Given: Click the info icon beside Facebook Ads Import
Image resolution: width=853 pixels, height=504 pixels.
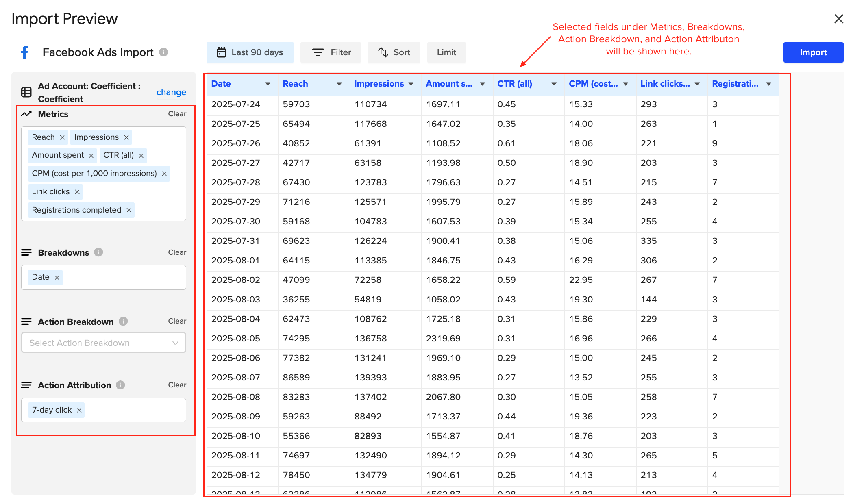Looking at the screenshot, I should (164, 52).
